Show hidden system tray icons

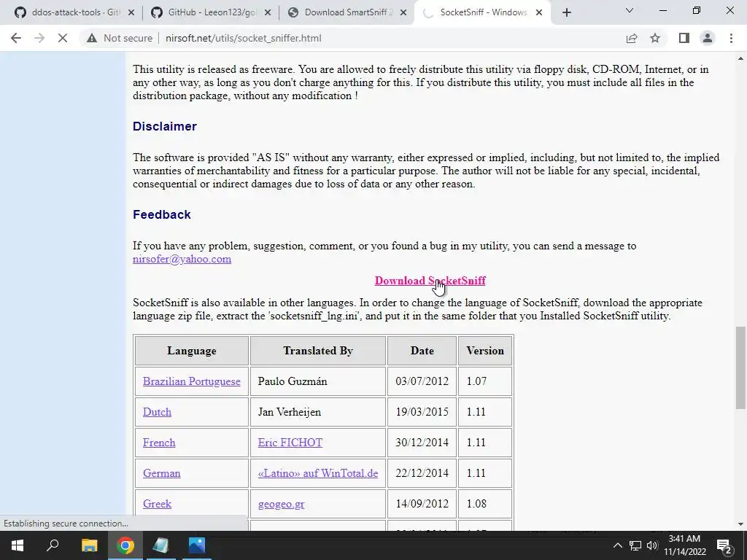tap(617, 545)
